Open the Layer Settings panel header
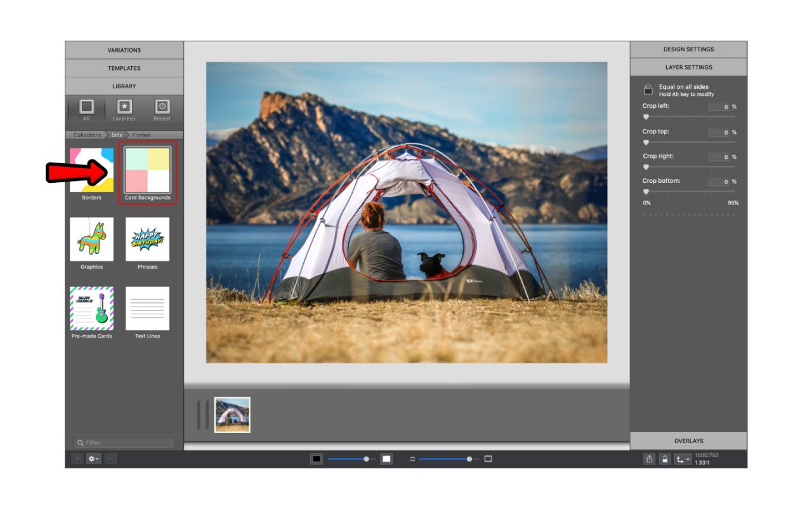Image resolution: width=812 pixels, height=508 pixels. pyautogui.click(x=688, y=67)
